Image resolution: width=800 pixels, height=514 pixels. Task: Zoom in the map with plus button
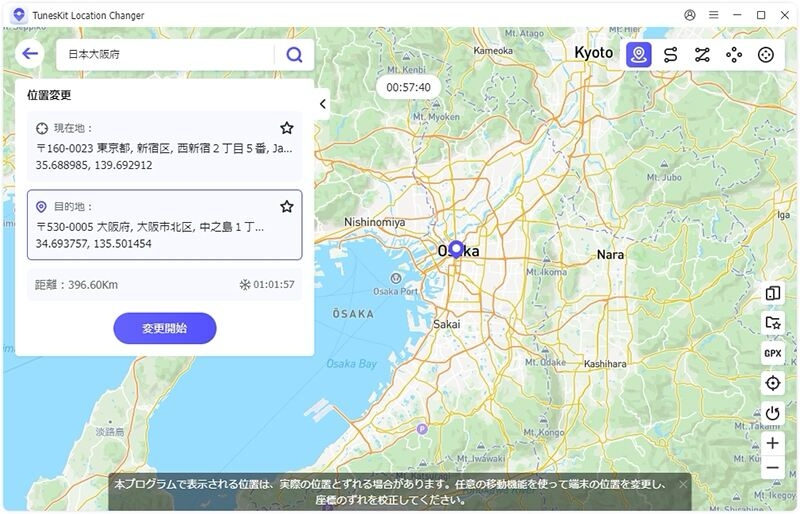(x=772, y=443)
